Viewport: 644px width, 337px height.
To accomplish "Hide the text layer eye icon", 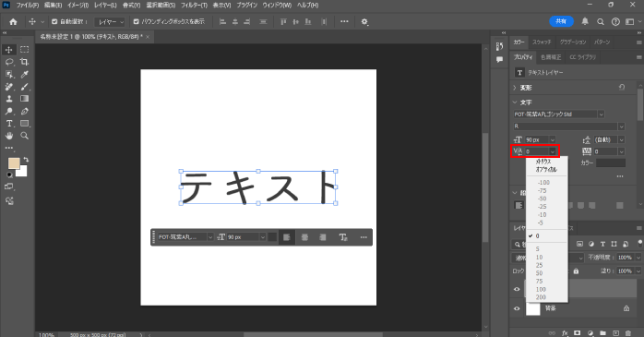I will (x=517, y=289).
